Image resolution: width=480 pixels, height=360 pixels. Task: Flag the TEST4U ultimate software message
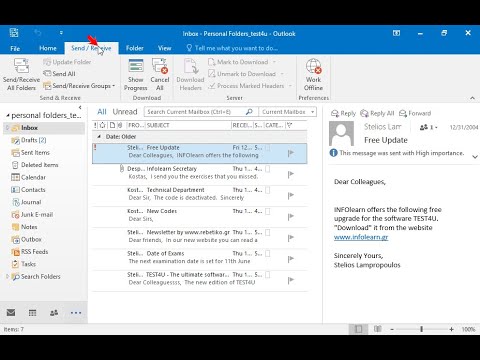coord(290,280)
